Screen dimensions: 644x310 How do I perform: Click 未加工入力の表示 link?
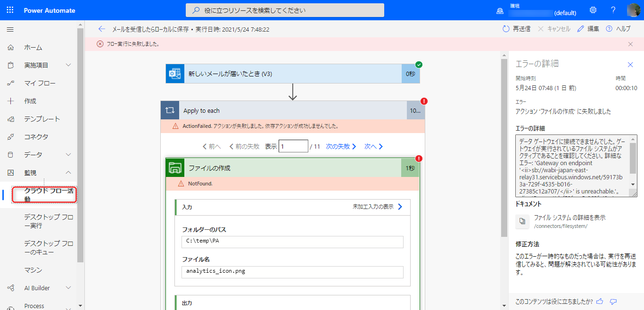(x=377, y=207)
